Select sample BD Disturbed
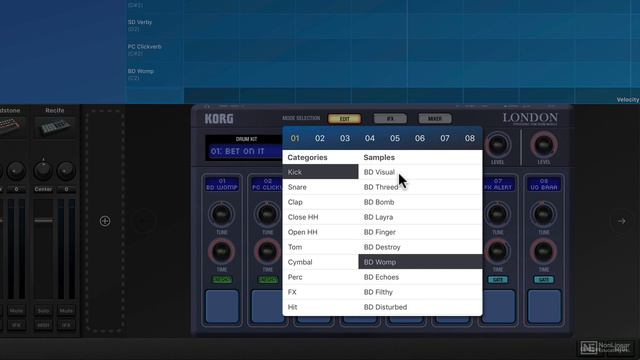Screen dimensions: 640x360 (x=420, y=307)
